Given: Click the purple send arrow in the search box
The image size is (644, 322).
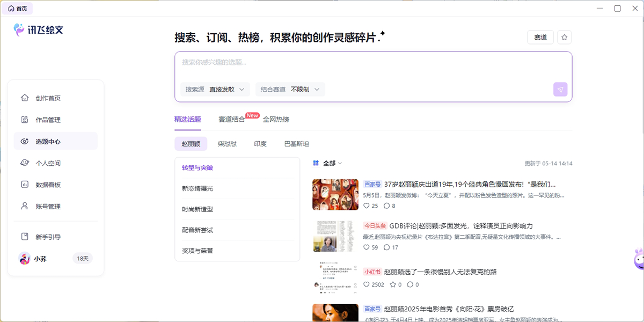Looking at the screenshot, I should 560,90.
